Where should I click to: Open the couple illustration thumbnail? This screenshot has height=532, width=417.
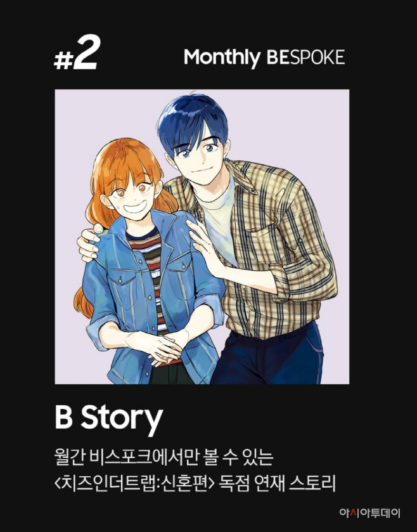[x=202, y=237]
